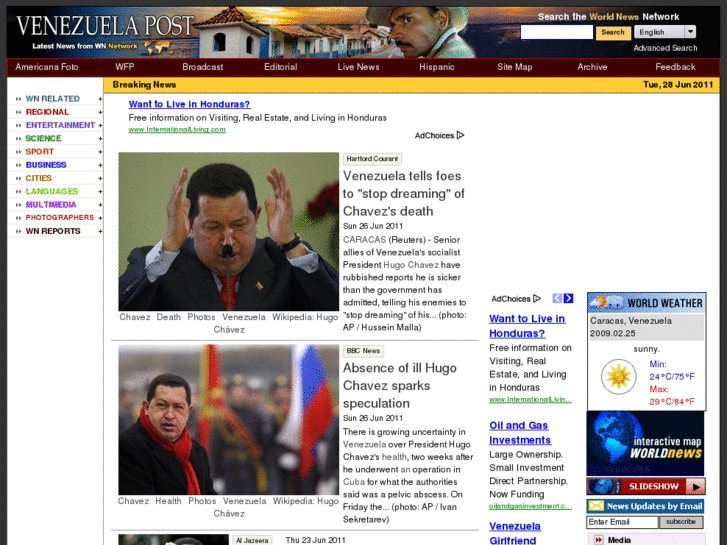Open the Chavez raised-hands photo
Image resolution: width=727 pixels, height=545 pixels.
click(229, 231)
